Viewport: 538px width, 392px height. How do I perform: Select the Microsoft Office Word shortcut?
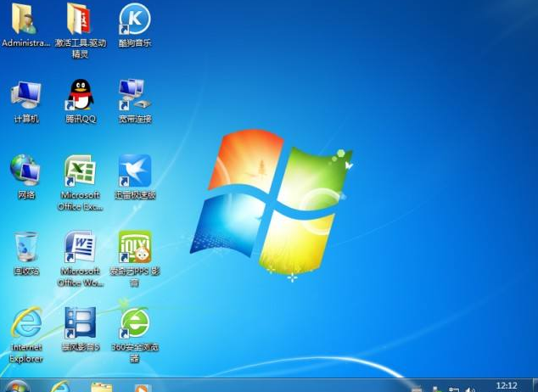pos(80,247)
